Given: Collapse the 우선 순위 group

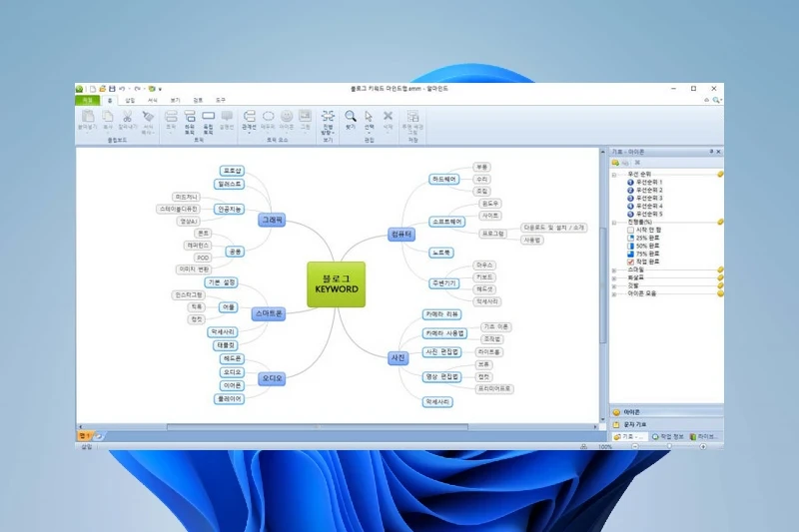Looking at the screenshot, I should pyautogui.click(x=615, y=174).
